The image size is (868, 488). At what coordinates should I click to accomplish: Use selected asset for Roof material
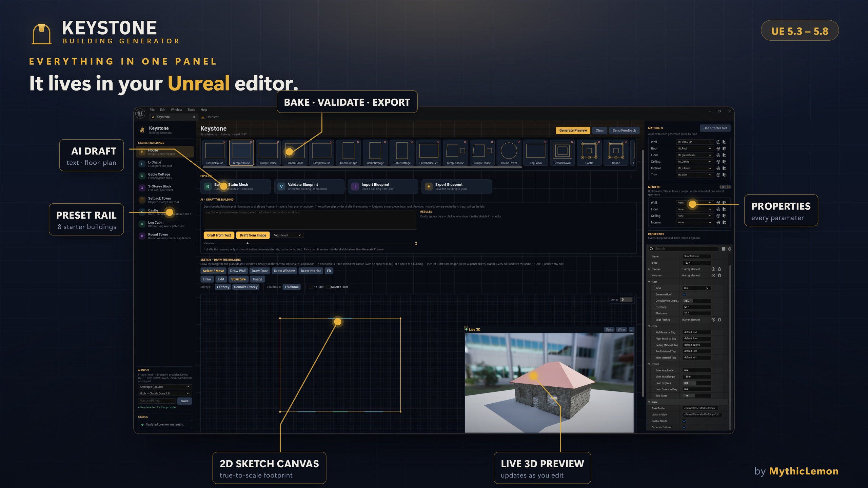click(718, 148)
